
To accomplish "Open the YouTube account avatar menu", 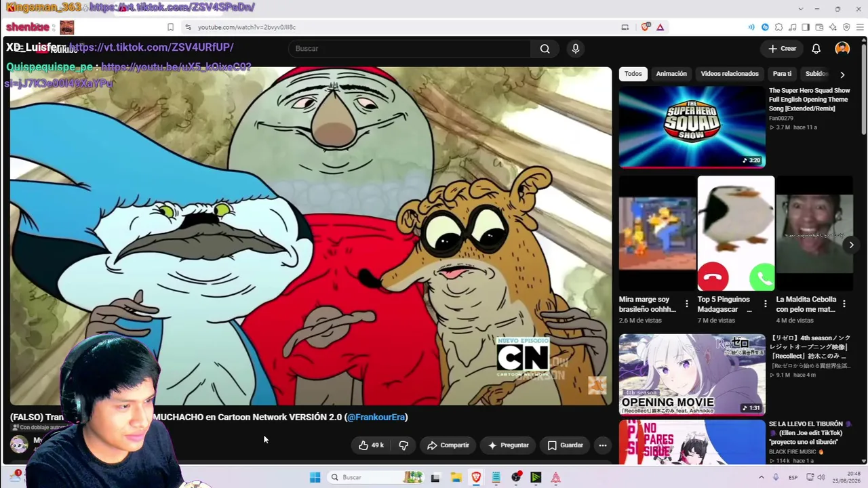I will [842, 49].
